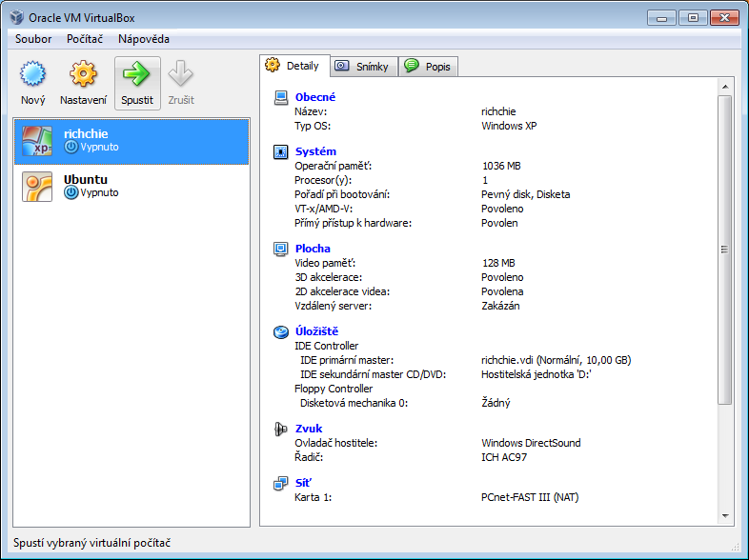The height and width of the screenshot is (560, 749).
Task: Click the speech bubble icon on Popis tab
Action: tap(412, 66)
